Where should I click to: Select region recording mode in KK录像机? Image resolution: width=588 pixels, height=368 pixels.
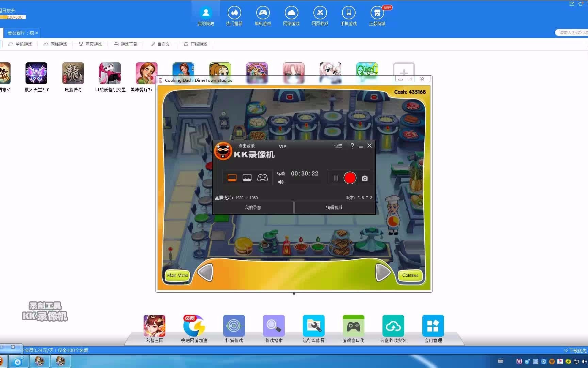click(x=247, y=178)
